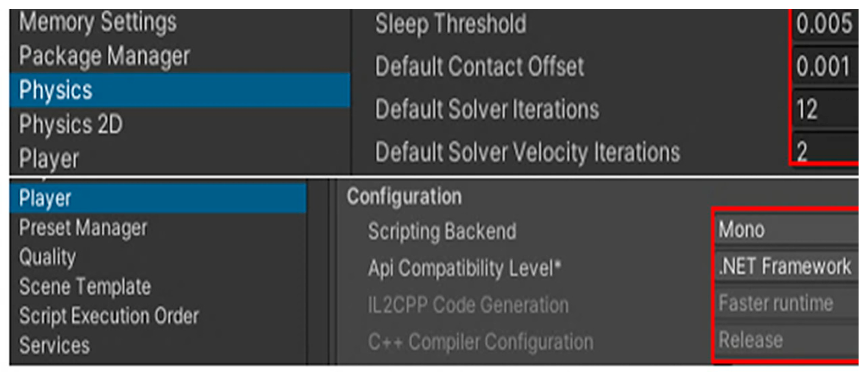Select Memory Settings in the sidebar
868x376 pixels.
(98, 22)
